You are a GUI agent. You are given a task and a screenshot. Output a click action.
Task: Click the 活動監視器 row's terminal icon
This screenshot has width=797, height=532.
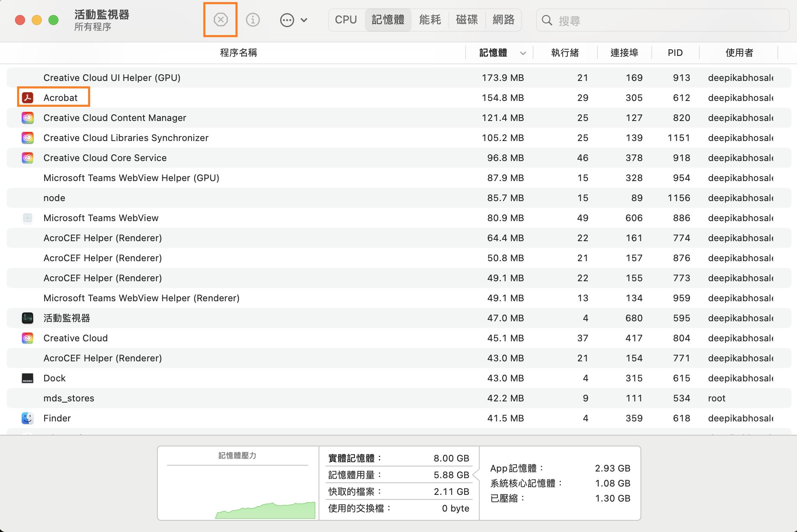tap(28, 318)
